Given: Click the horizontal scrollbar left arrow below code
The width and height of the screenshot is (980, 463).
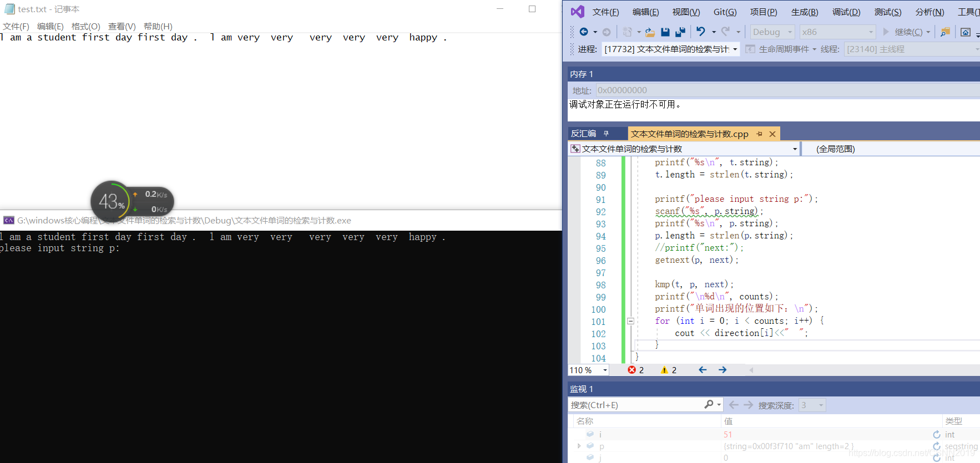Looking at the screenshot, I should coord(751,370).
